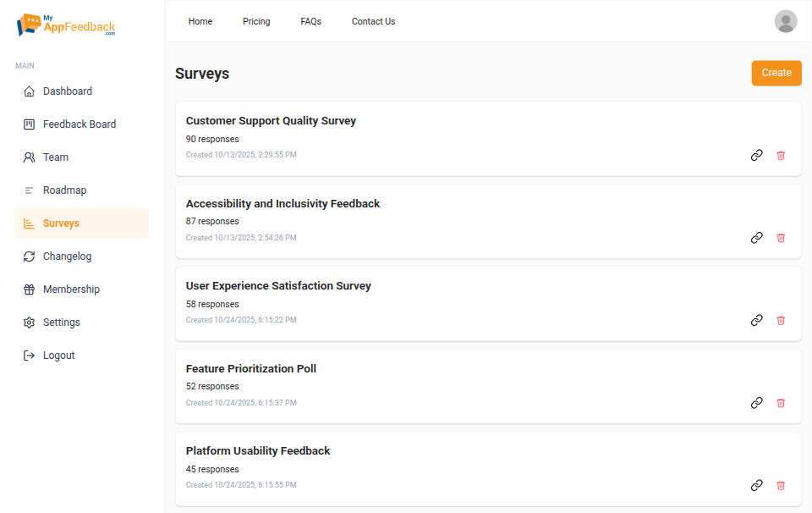Delete the Accessibility and Inclusivity Feedback survey
Viewport: 812px width, 513px height.
781,238
